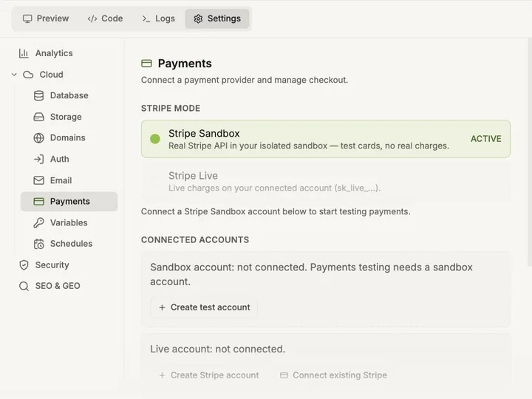Screen dimensions: 532x399
Task: Open the Schedules page
Action: click(69, 244)
